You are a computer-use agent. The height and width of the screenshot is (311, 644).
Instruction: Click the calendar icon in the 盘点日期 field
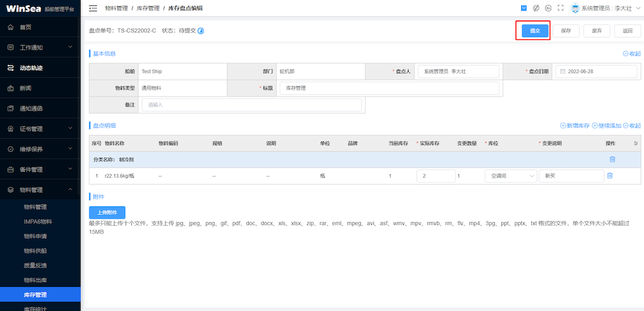(563, 71)
